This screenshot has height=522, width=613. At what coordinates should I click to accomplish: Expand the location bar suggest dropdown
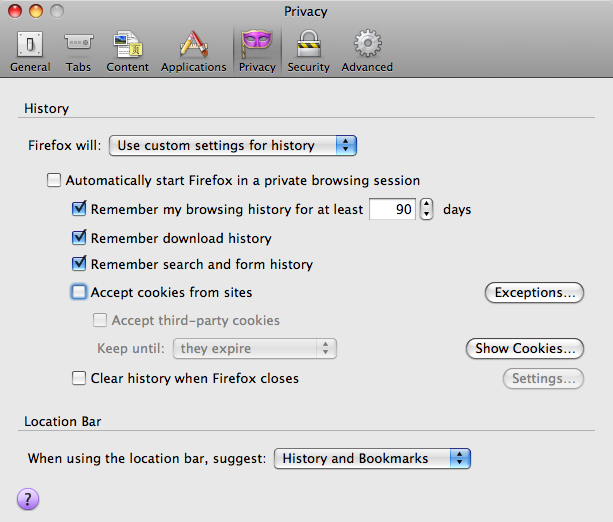pos(371,459)
